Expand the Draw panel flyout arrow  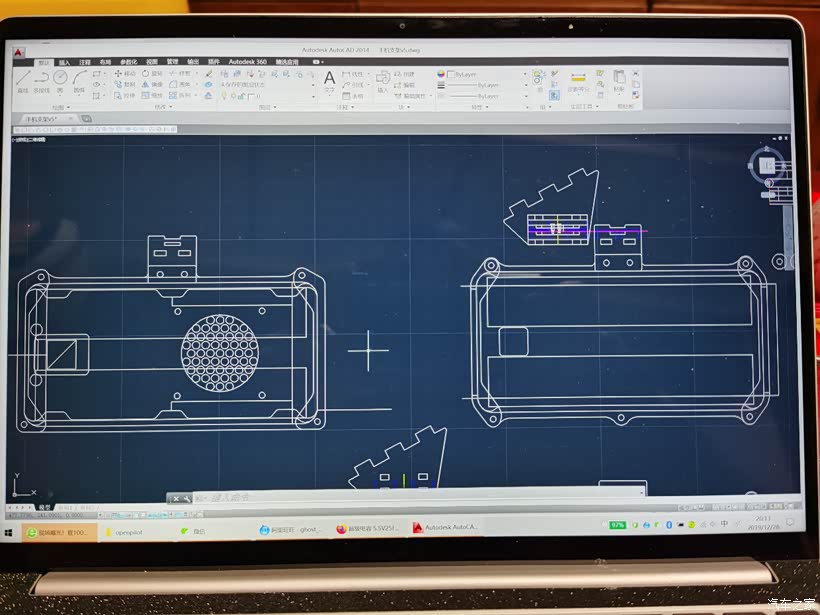click(66, 107)
